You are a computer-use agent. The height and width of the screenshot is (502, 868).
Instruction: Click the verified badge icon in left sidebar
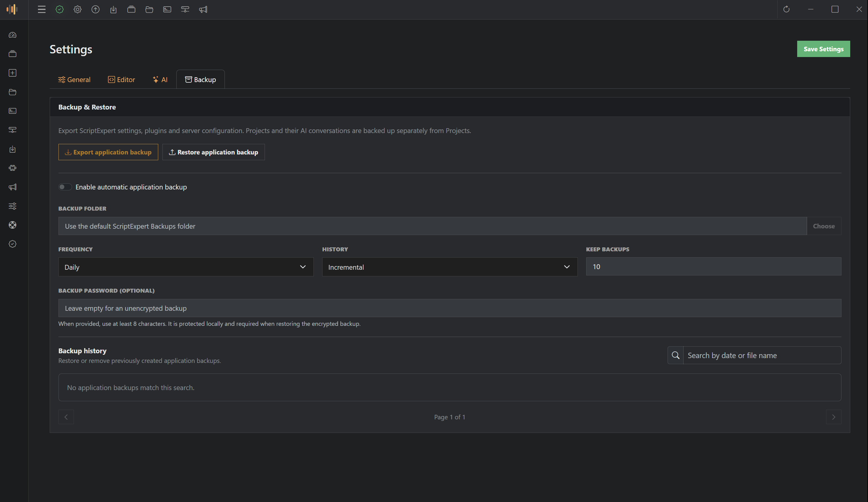pos(13,244)
